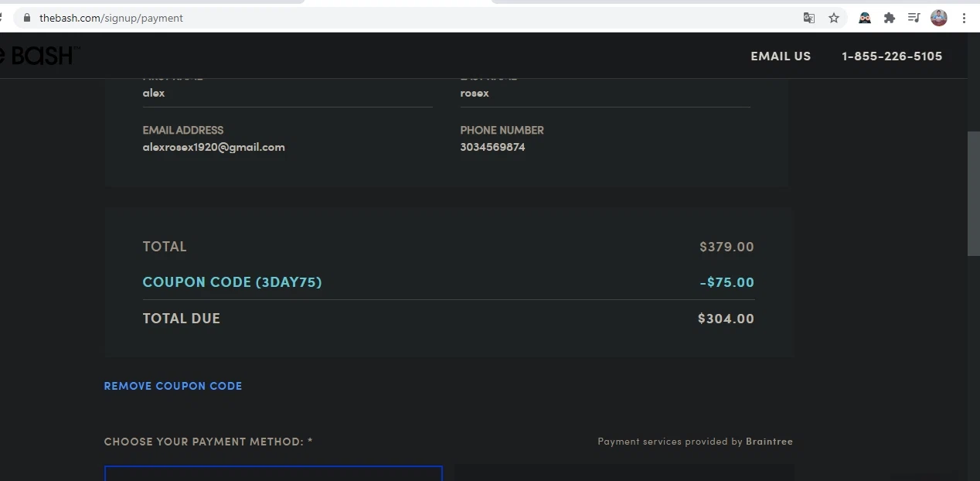980x481 pixels.
Task: Click the last name field 'rosex'
Action: coord(605,93)
